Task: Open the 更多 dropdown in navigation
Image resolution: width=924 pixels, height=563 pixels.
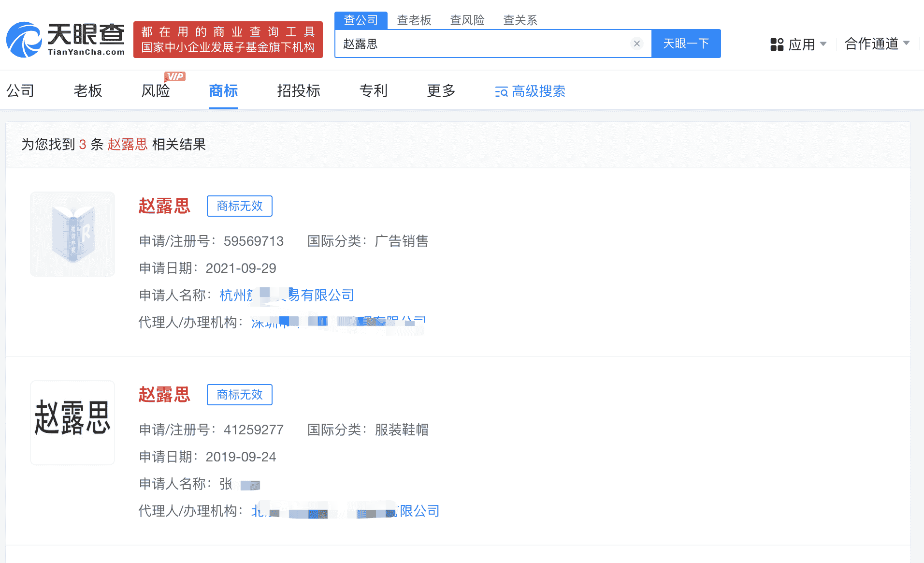Action: [440, 91]
